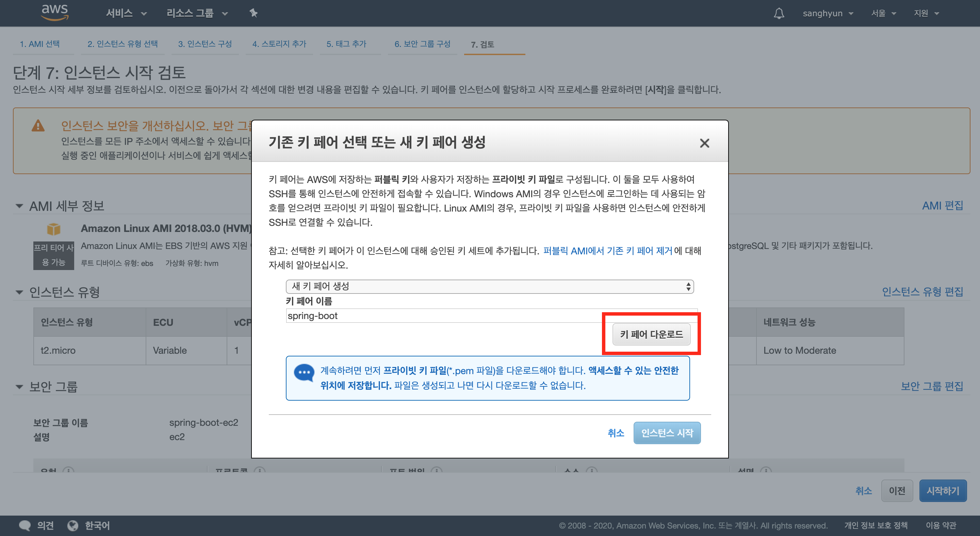Screen dimensions: 980x536
Task: Click the globe language icon
Action: (73, 525)
